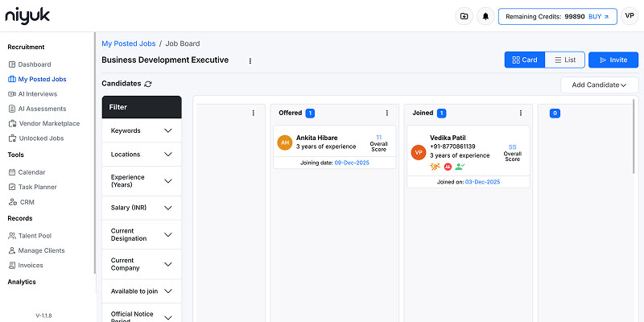Open Joined column three-dot menu
Image resolution: width=644 pixels, height=322 pixels.
[521, 114]
